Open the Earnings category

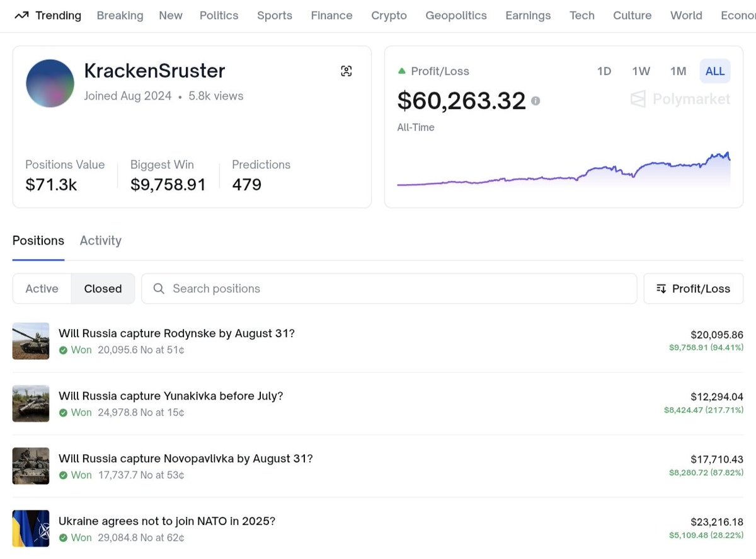click(528, 16)
